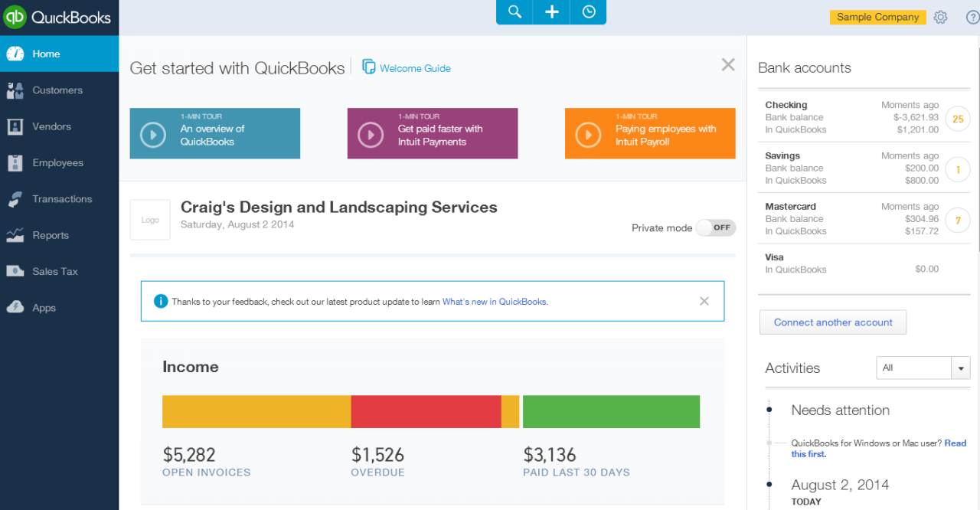This screenshot has height=510, width=980.
Task: Dismiss the product update notification banner
Action: [704, 301]
